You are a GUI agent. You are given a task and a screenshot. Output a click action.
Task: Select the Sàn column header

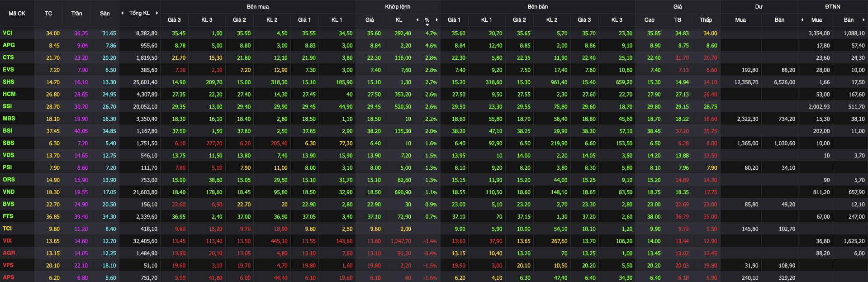(x=105, y=14)
